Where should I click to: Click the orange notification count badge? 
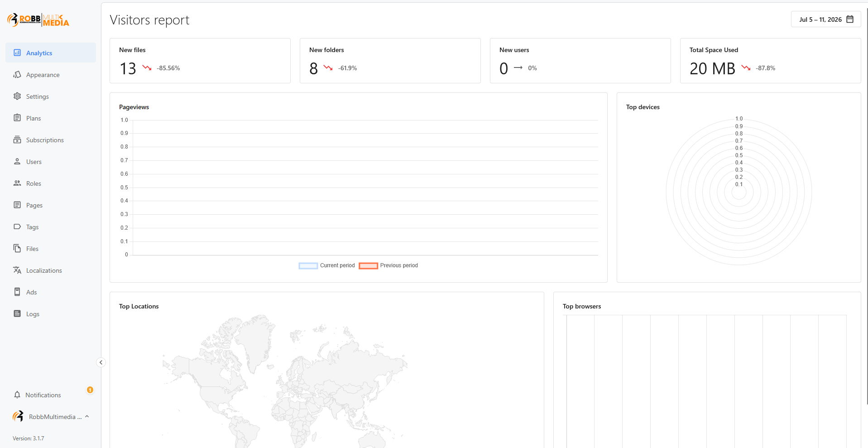point(90,390)
